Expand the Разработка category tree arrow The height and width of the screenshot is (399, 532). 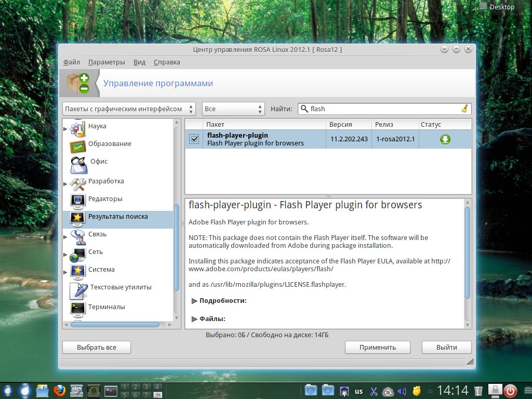pyautogui.click(x=65, y=184)
